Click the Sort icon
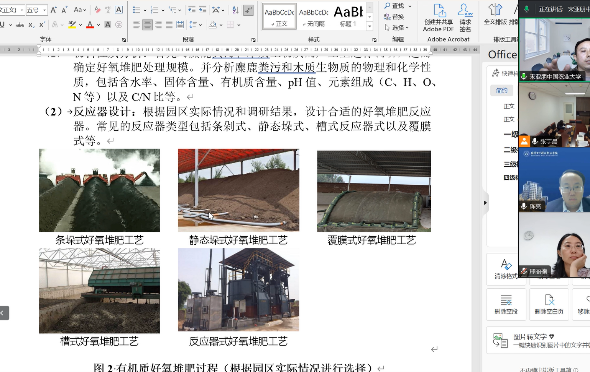The width and height of the screenshot is (590, 372). pyautogui.click(x=236, y=10)
